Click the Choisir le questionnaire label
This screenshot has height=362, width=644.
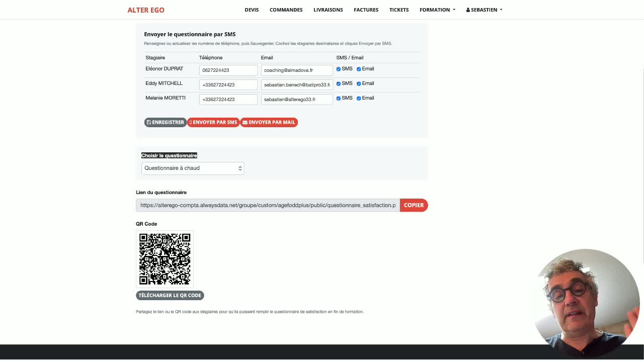click(169, 155)
